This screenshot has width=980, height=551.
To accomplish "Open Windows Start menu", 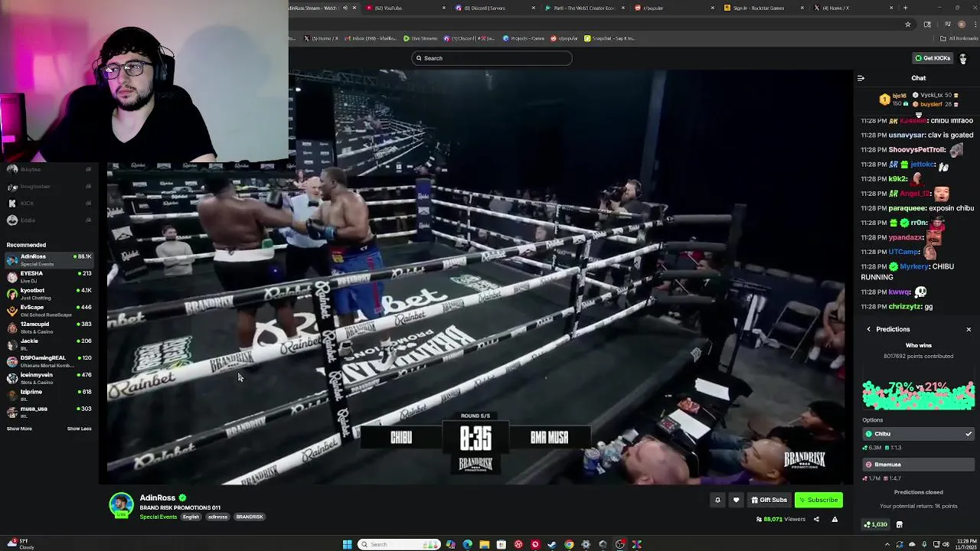I will [x=347, y=544].
